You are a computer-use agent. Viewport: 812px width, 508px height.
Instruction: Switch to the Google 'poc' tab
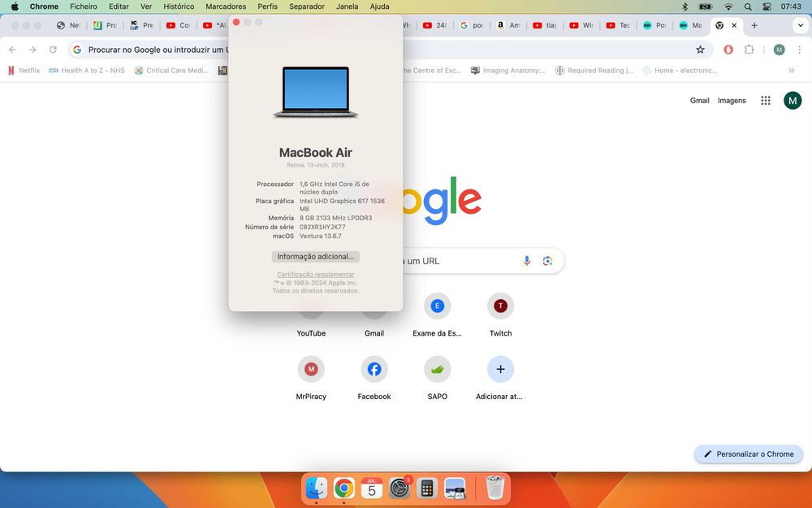click(472, 25)
